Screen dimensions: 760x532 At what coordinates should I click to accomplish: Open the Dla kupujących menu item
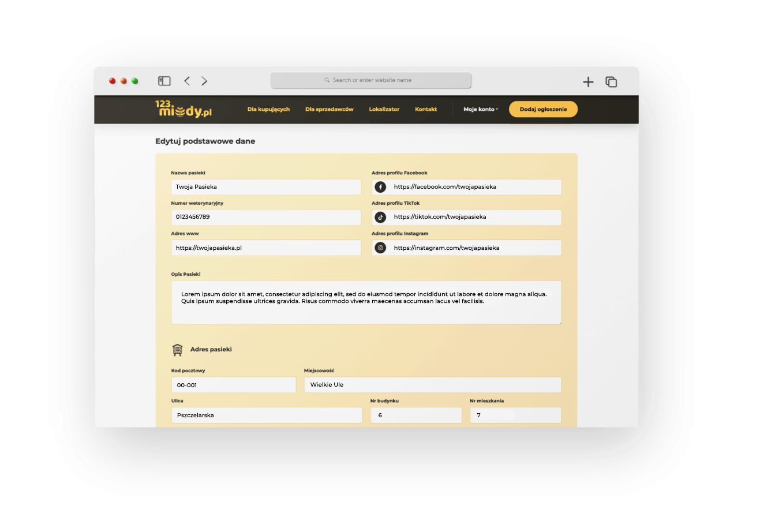pos(268,110)
